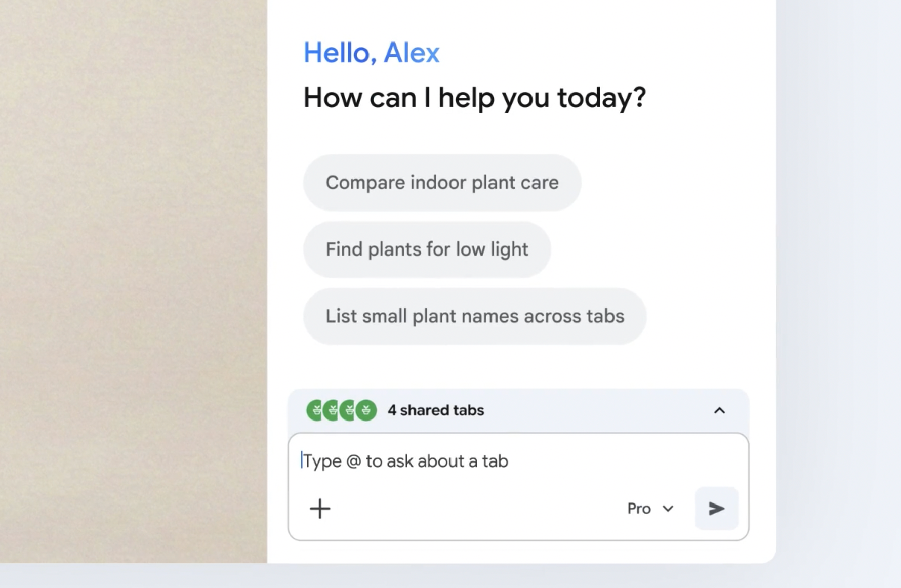This screenshot has height=588, width=901.
Task: Click the third green plant tab icon
Action: [x=348, y=410]
